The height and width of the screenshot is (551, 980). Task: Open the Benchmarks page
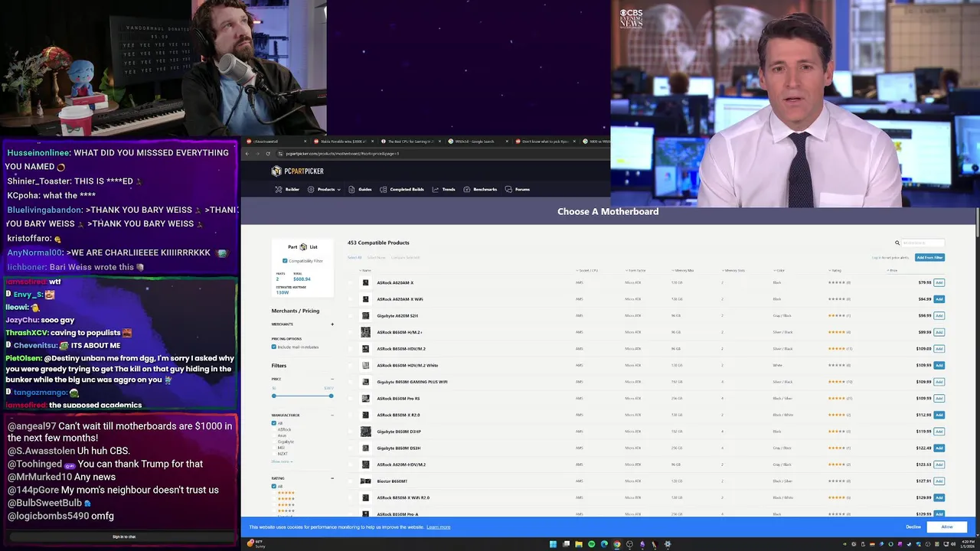point(481,189)
